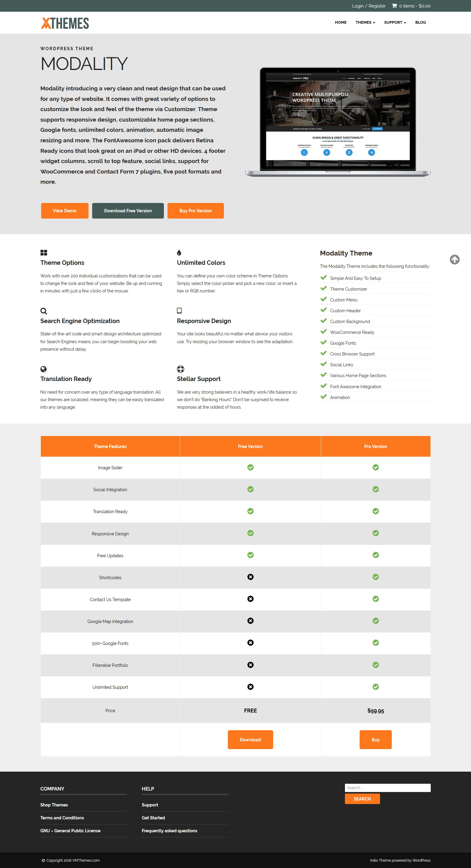Click the Responsive Design tablet icon
This screenshot has height=868, width=471.
click(179, 310)
